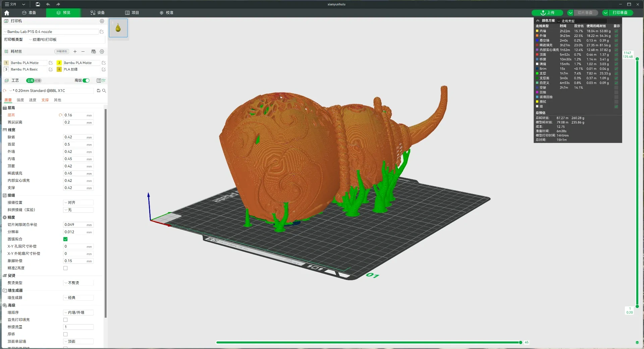Click the vertical layer slider top handle
Screen dimensions: 644x349
(x=637, y=59)
